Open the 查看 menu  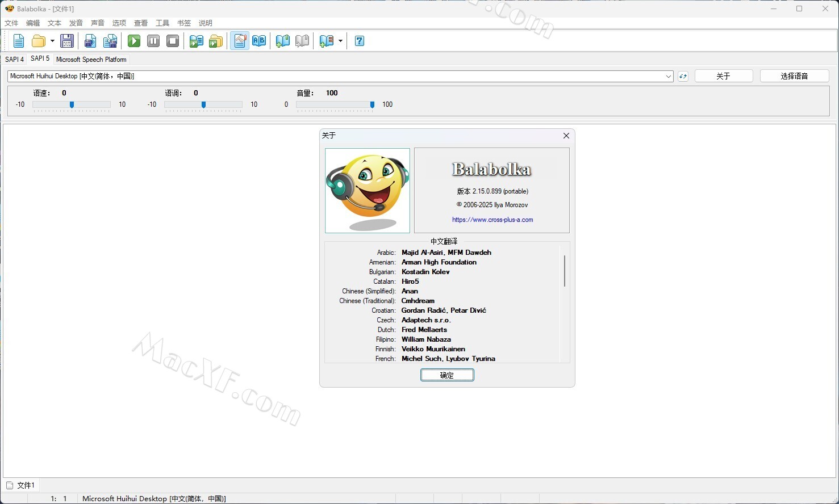(141, 23)
